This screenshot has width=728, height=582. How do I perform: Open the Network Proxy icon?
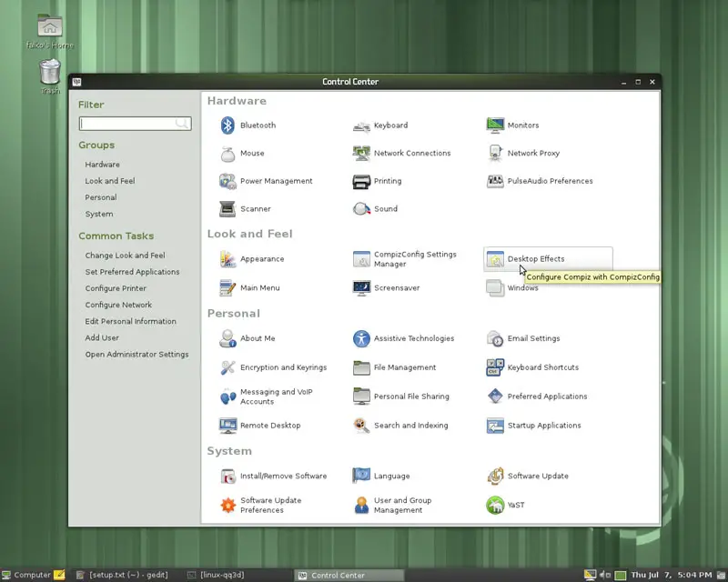point(495,153)
